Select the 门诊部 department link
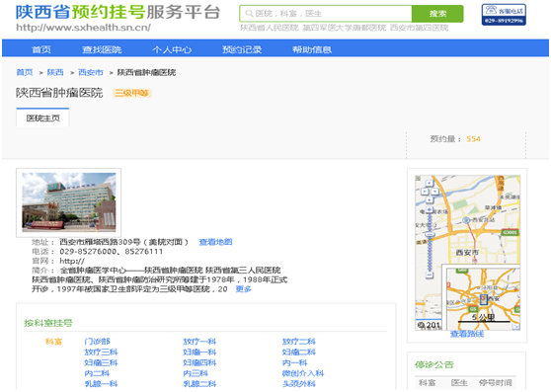 [97, 342]
